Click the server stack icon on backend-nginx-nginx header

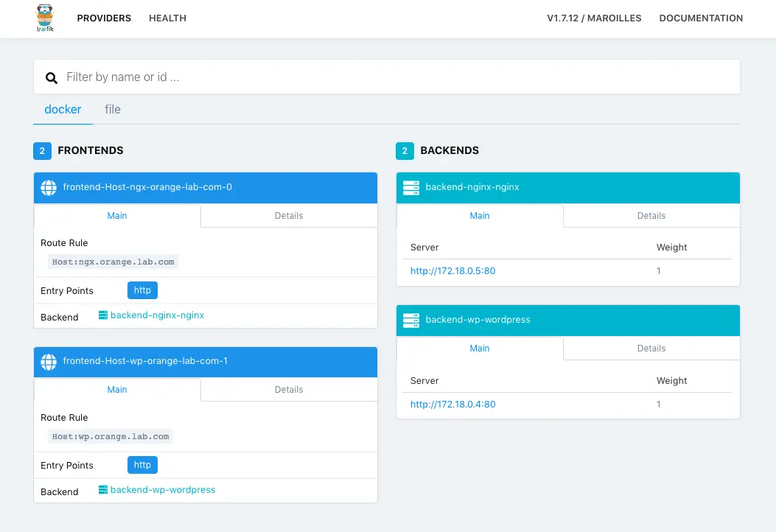(x=410, y=188)
